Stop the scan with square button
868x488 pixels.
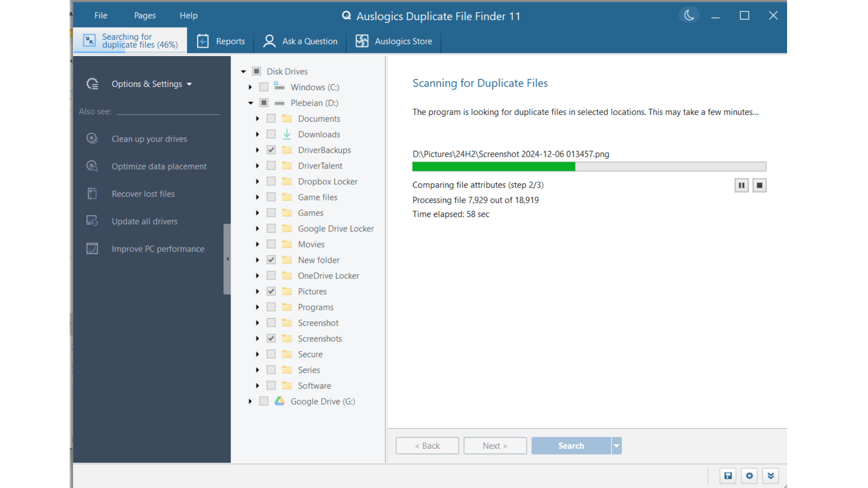(x=759, y=185)
